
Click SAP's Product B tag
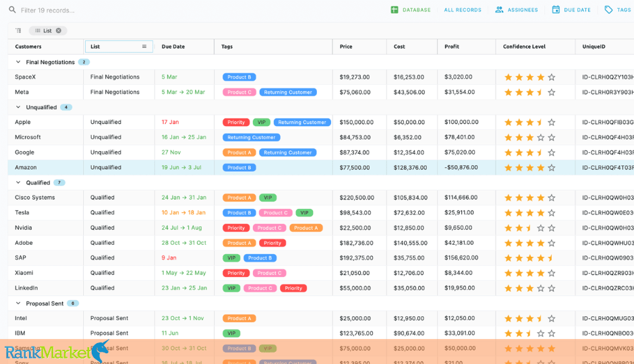click(260, 257)
